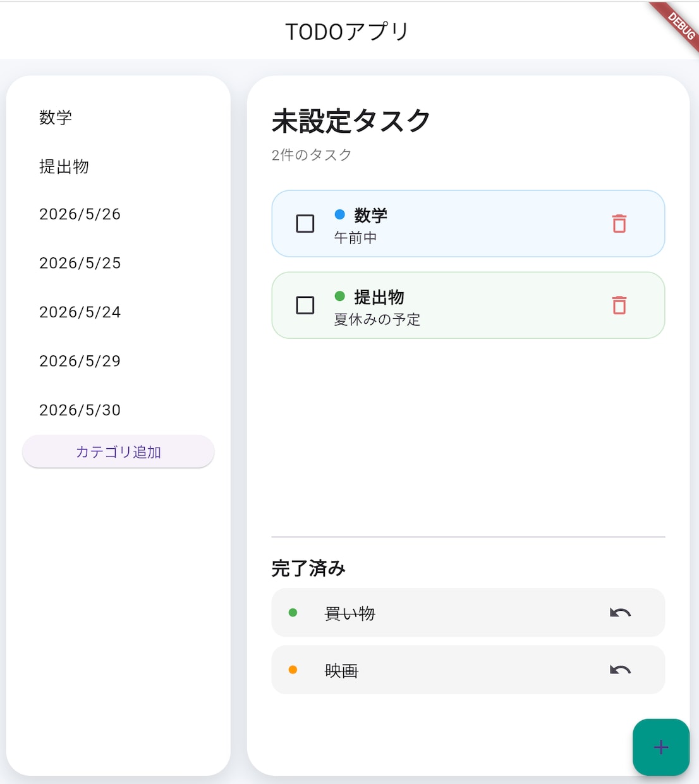699x784 pixels.
Task: Click the 午前中 subtitle text
Action: pyautogui.click(x=355, y=238)
